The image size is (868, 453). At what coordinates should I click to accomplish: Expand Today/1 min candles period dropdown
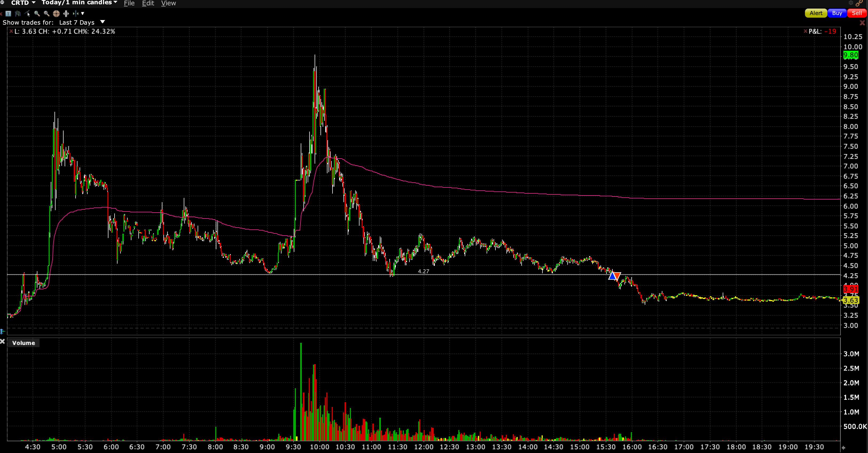click(x=116, y=2)
